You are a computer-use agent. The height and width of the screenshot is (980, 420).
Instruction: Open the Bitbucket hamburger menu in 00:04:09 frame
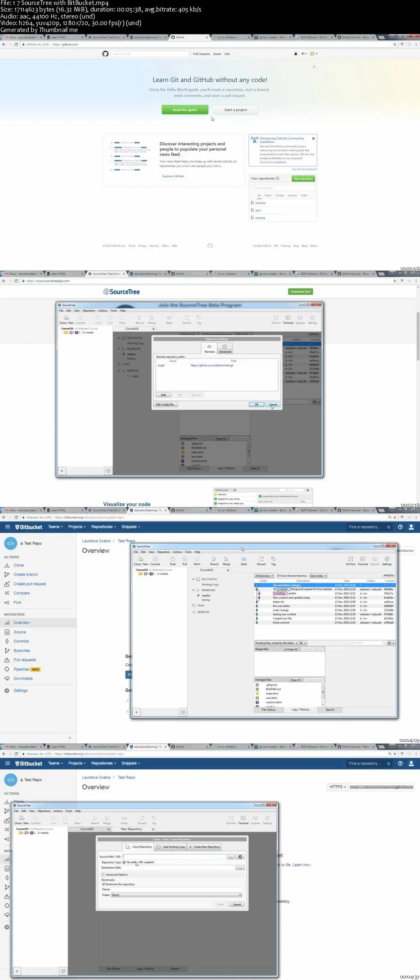[7, 527]
